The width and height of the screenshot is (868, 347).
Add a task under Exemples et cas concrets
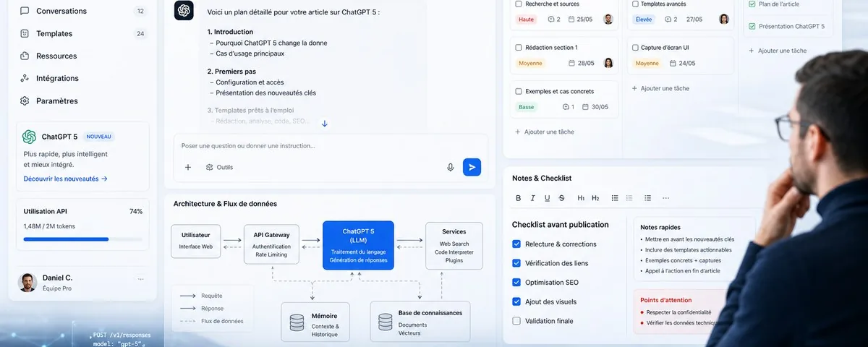point(544,132)
